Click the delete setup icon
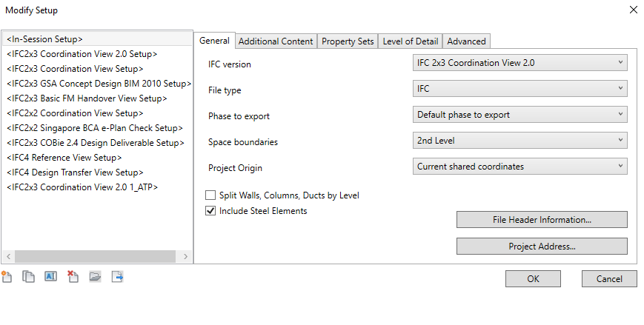This screenshot has height=325, width=644. [x=73, y=277]
